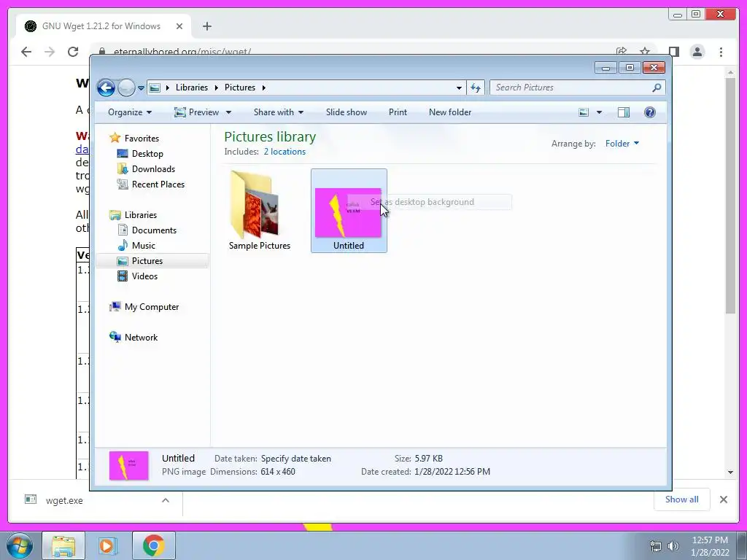Open the Windows Start menu orb
The image size is (747, 560).
click(20, 545)
